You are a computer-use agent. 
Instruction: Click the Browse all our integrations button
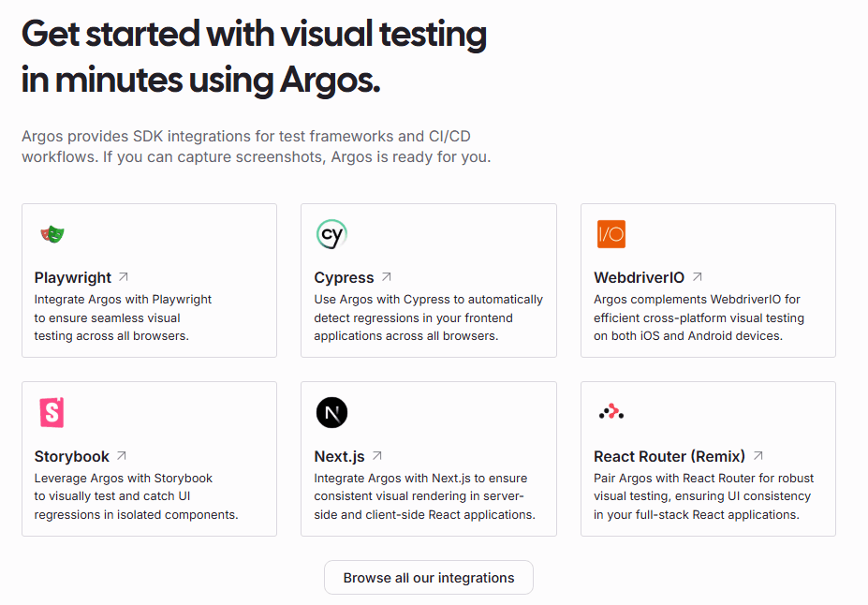point(429,577)
